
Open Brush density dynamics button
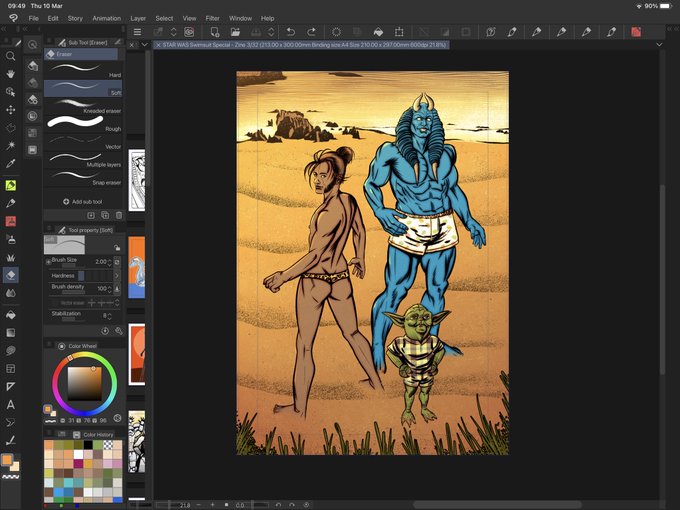pyautogui.click(x=117, y=288)
